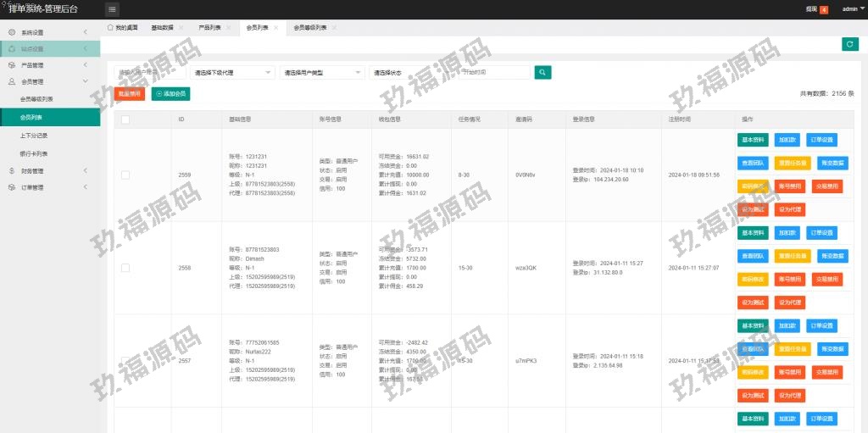This screenshot has width=868, height=433.
Task: Open the 请选择下级代理 dropdown
Action: (232, 73)
